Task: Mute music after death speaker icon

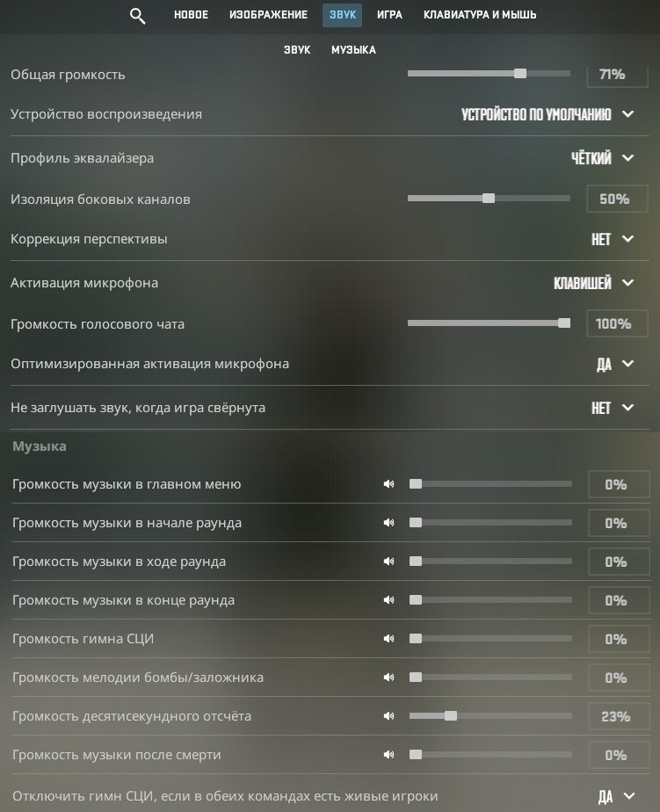Action: (x=388, y=755)
